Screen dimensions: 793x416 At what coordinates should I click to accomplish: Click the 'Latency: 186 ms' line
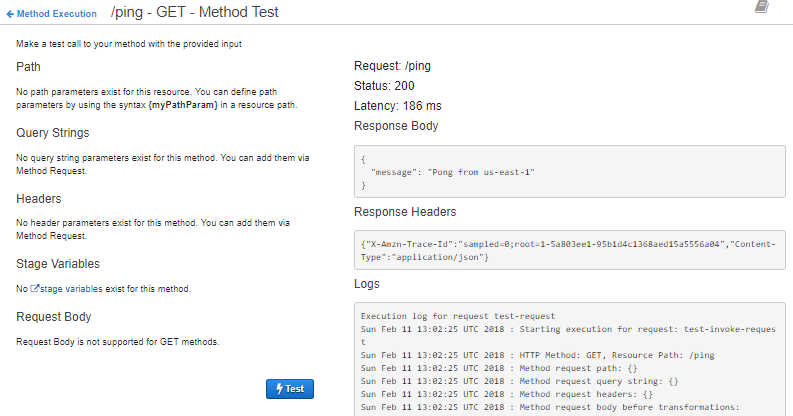[398, 106]
